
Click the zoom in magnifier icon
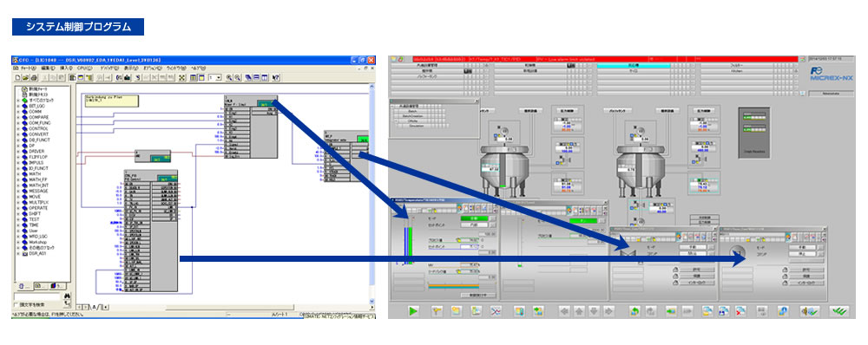[x=228, y=78]
